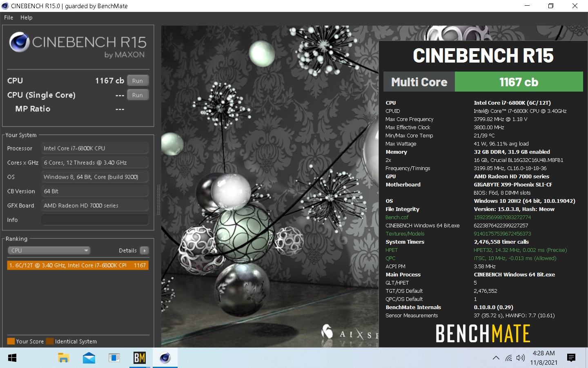Show hidden system tray icons
This screenshot has width=588, height=368.
point(496,358)
